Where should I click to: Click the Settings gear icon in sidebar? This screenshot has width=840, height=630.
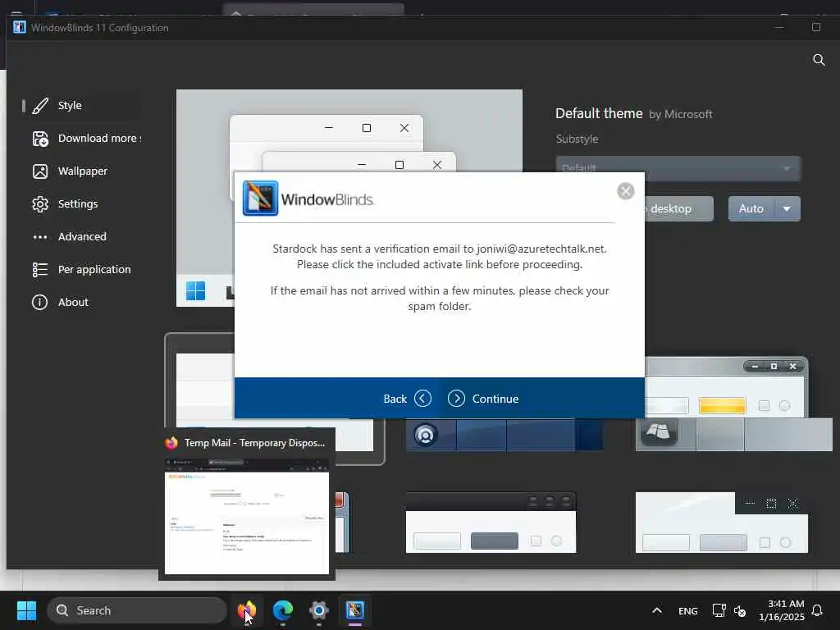39,204
